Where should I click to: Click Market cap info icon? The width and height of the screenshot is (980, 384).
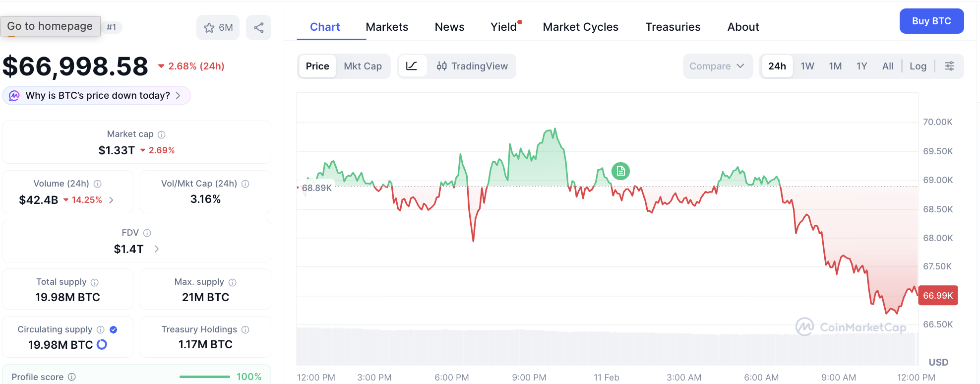[162, 134]
